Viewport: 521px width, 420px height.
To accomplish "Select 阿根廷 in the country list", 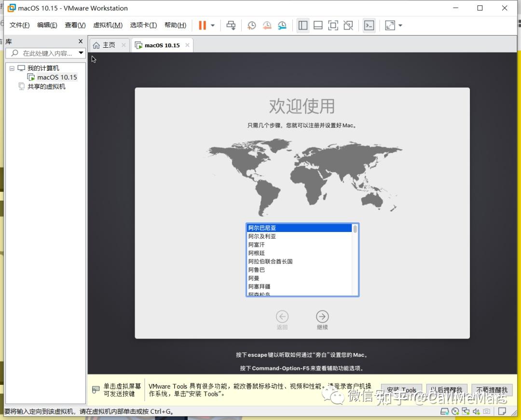I will (300, 253).
